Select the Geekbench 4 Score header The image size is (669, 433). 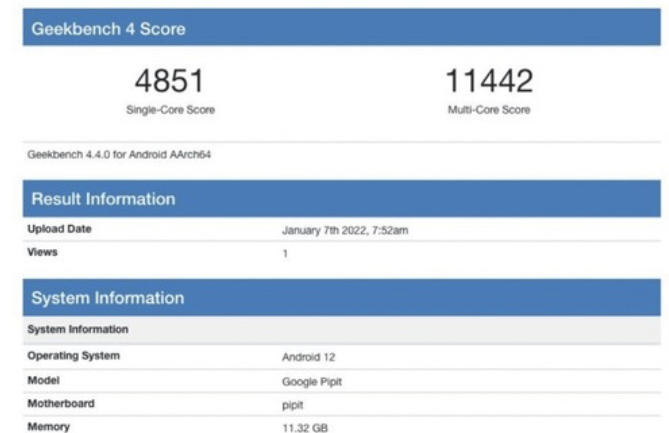[x=342, y=28]
